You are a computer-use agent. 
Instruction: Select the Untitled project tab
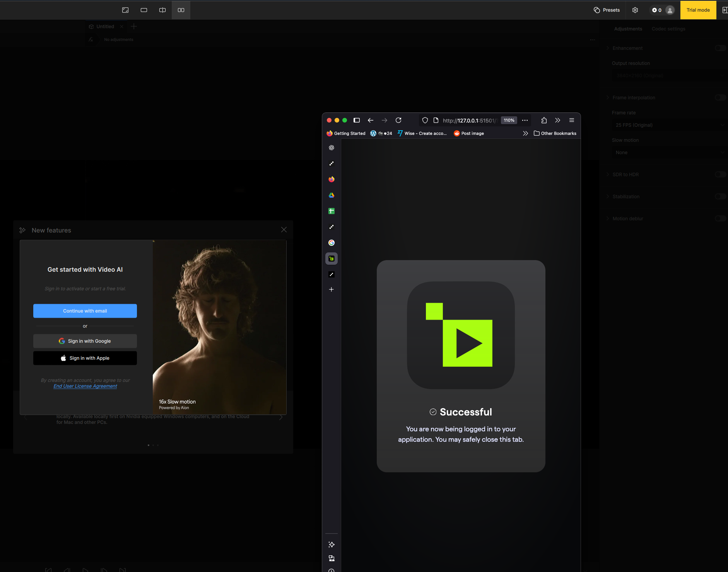[105, 26]
